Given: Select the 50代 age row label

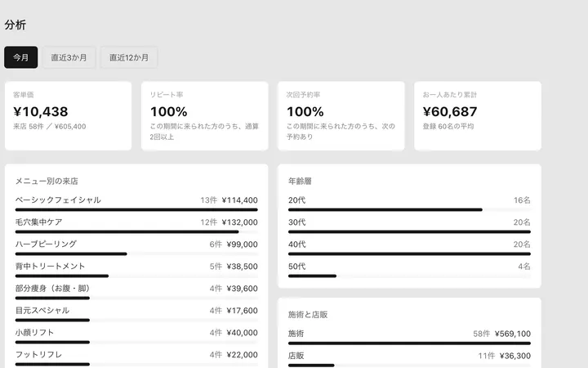Looking at the screenshot, I should coord(297,267).
